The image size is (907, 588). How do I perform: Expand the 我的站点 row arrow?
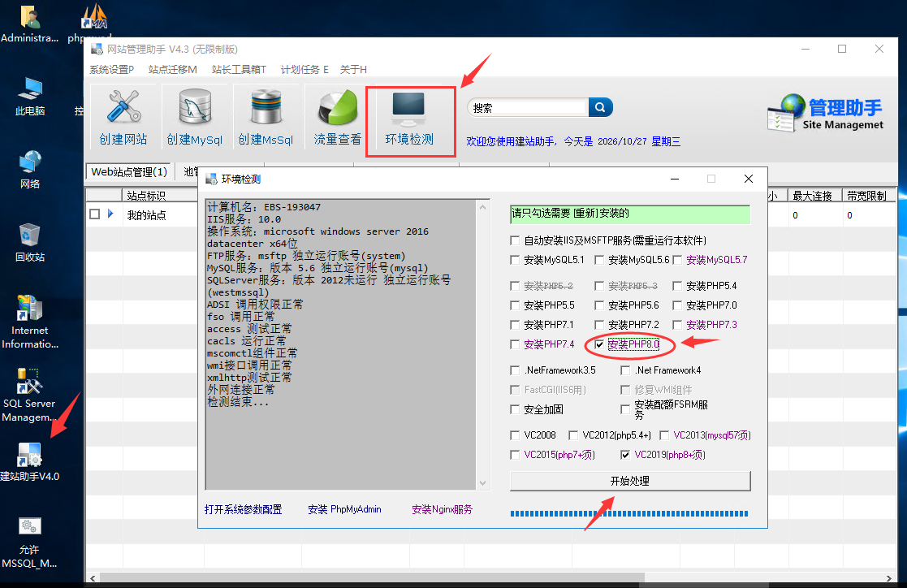point(110,214)
